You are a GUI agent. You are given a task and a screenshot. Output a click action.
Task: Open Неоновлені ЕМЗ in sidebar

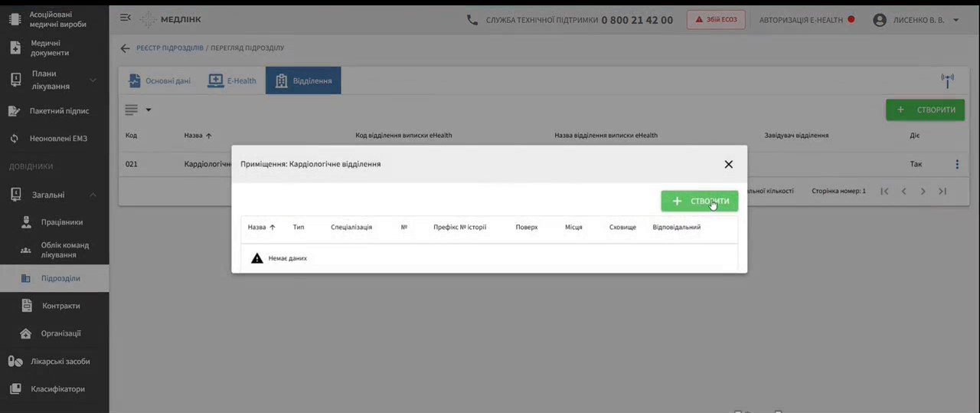coord(54,139)
